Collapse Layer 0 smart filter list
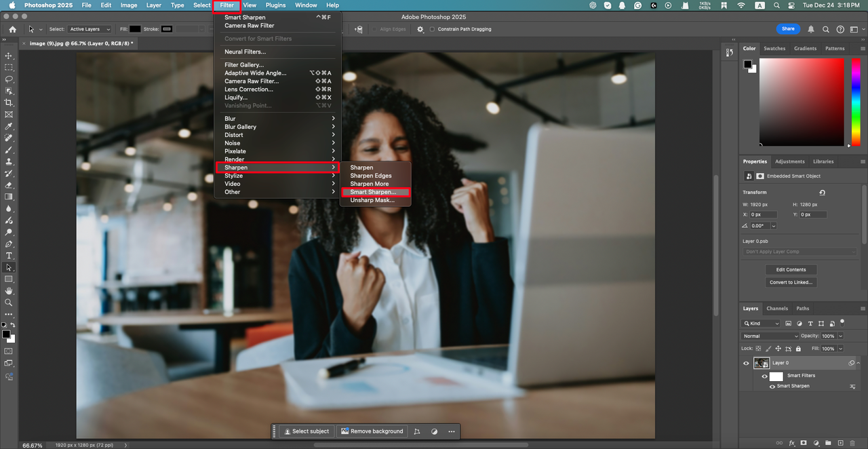Image resolution: width=868 pixels, height=449 pixels. tap(859, 363)
